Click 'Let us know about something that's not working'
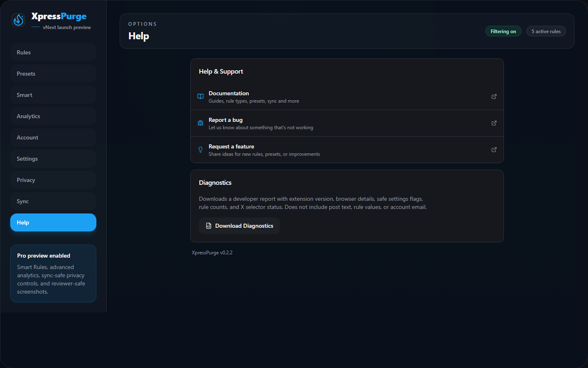This screenshot has width=588, height=368. coord(261,128)
